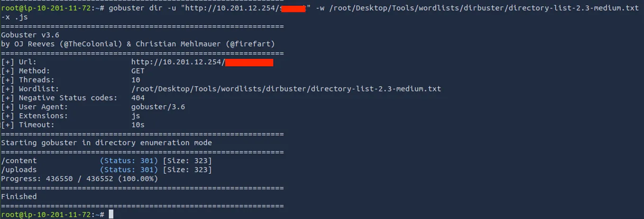Viewport: 644px width, 219px height.
Task: Click the /uploads directory result
Action: pyautogui.click(x=19, y=170)
